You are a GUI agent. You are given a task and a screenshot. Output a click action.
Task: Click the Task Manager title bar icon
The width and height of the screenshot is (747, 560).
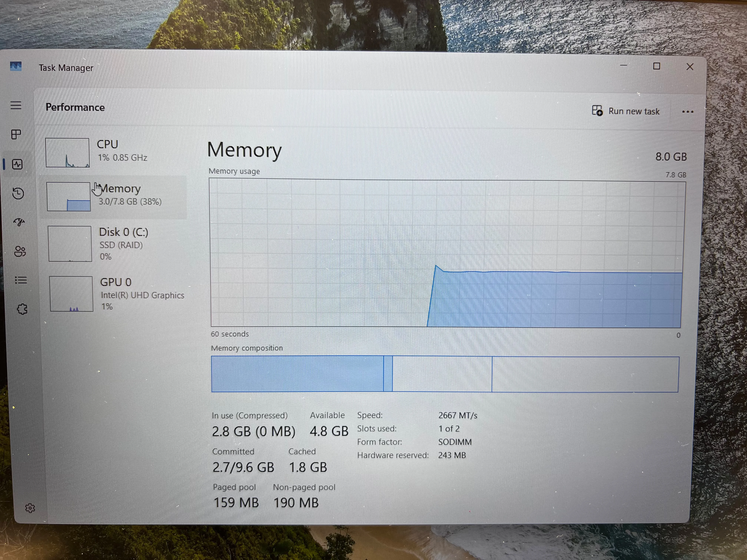pos(16,66)
